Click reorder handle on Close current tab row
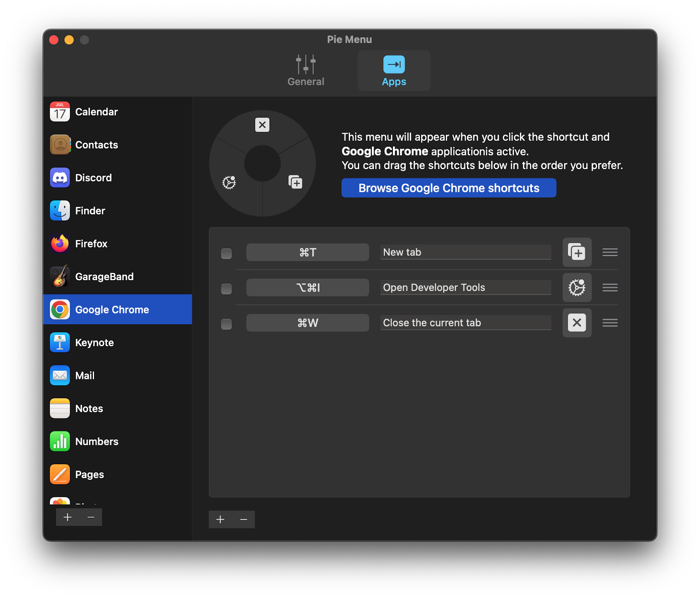Viewport: 700px width, 598px height. click(610, 323)
